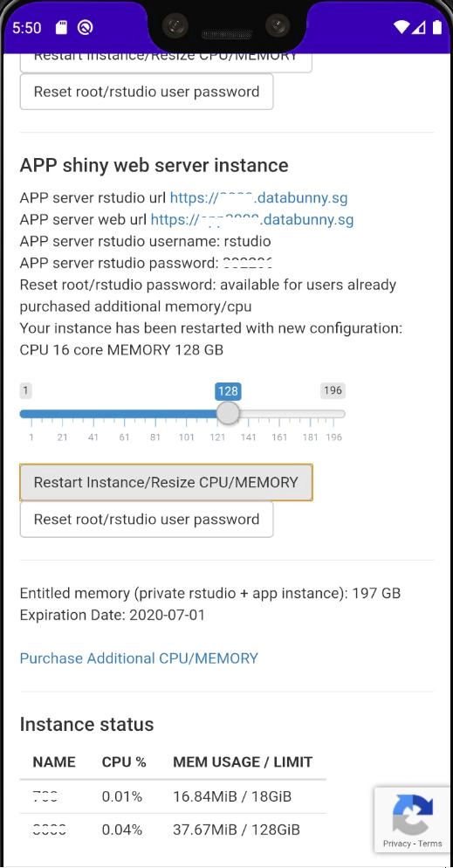Viewport: 453px width, 868px height.
Task: Click the reCAPTCHA Privacy link
Action: click(x=396, y=844)
